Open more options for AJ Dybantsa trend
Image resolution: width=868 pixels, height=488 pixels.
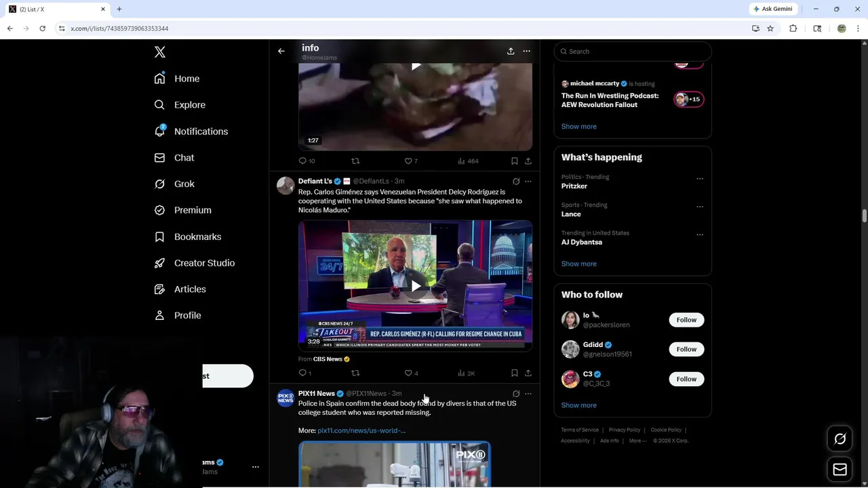pos(700,235)
